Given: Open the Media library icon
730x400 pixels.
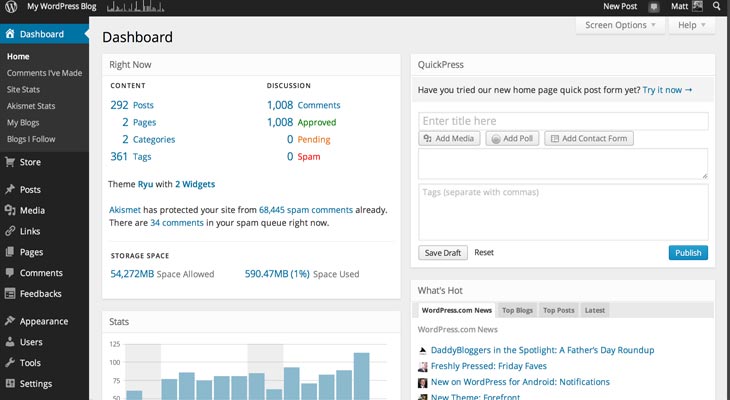Looking at the screenshot, I should [10, 210].
